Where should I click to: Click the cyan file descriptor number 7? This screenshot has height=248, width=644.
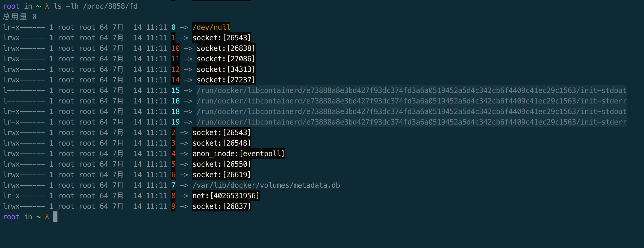[173, 185]
